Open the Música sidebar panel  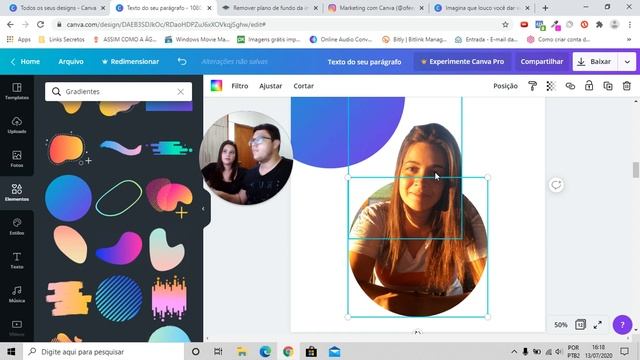tap(17, 294)
